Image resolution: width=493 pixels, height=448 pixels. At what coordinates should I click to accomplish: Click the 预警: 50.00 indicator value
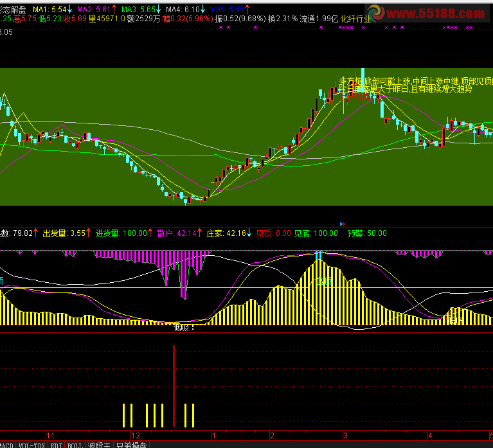[367, 233]
